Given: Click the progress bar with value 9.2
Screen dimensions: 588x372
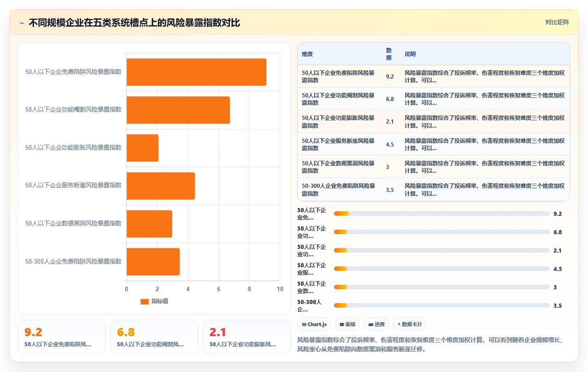Looking at the screenshot, I should [x=441, y=214].
